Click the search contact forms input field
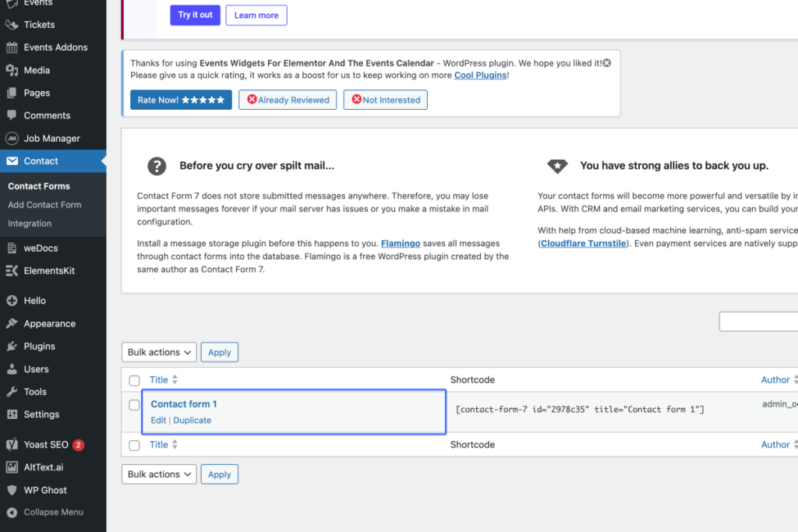This screenshot has width=798, height=532. pos(758,322)
